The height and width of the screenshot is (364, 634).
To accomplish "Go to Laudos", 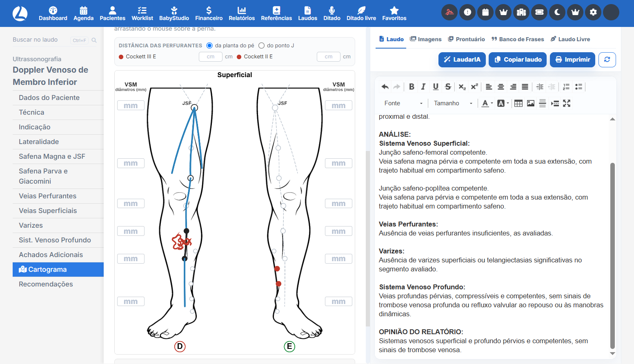I will pos(307,13).
